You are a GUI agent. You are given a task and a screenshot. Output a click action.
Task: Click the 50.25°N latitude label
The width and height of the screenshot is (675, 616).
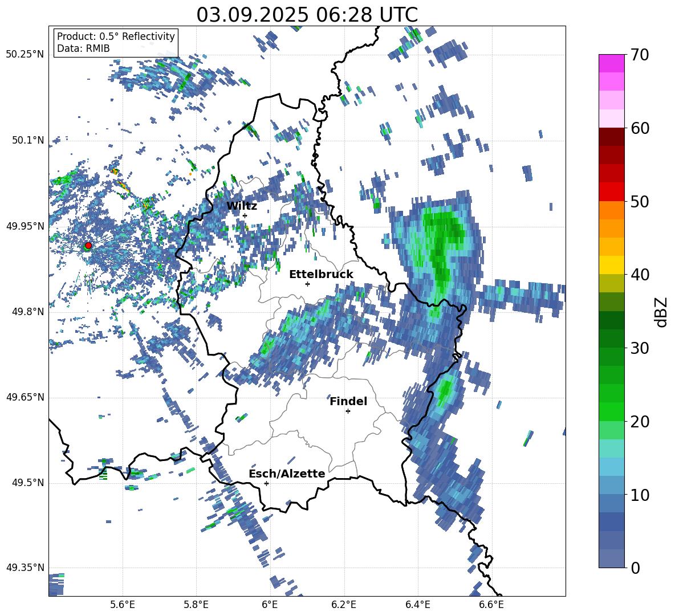click(x=25, y=55)
